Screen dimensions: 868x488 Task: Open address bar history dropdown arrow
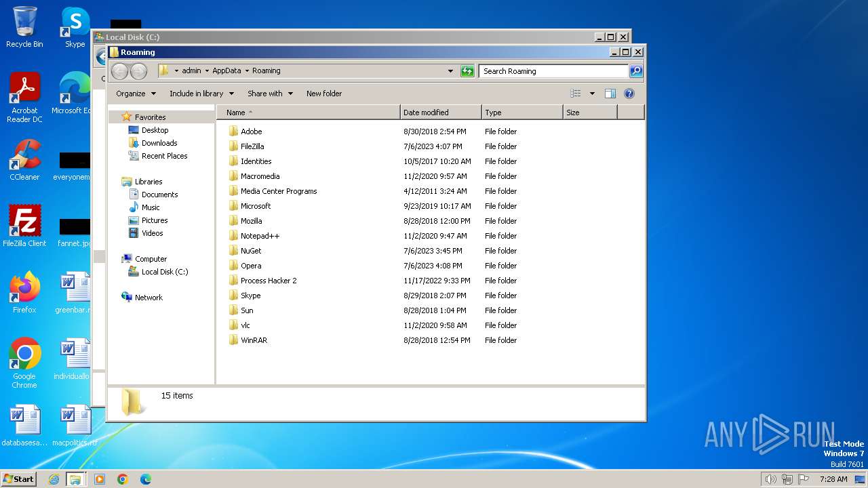[450, 71]
